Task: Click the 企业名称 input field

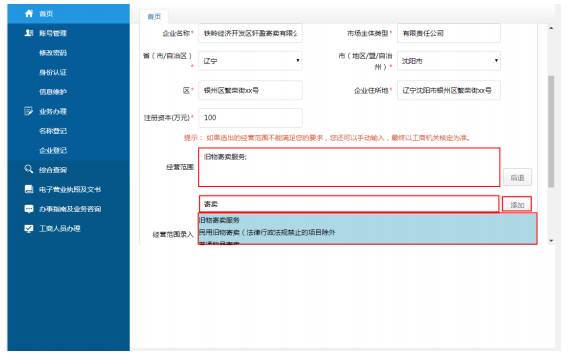Action: tap(250, 33)
